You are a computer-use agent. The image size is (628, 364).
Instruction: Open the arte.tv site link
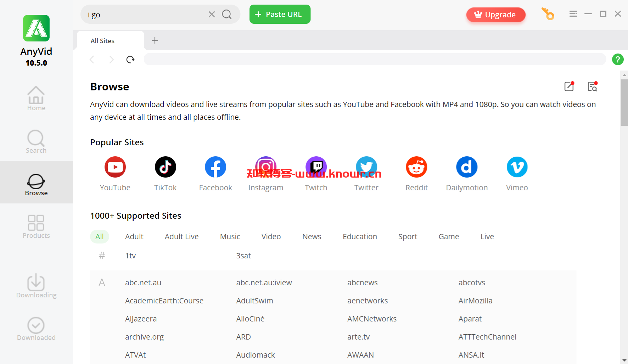coord(358,337)
